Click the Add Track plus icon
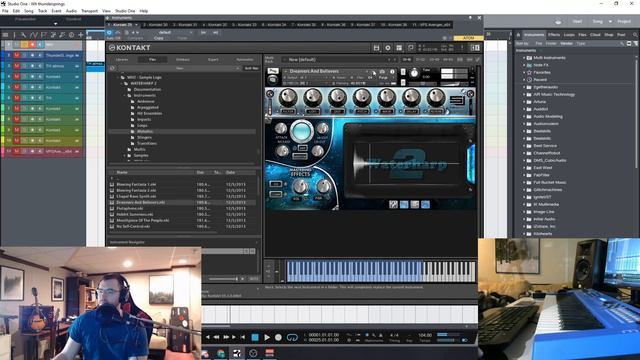 click(80, 35)
